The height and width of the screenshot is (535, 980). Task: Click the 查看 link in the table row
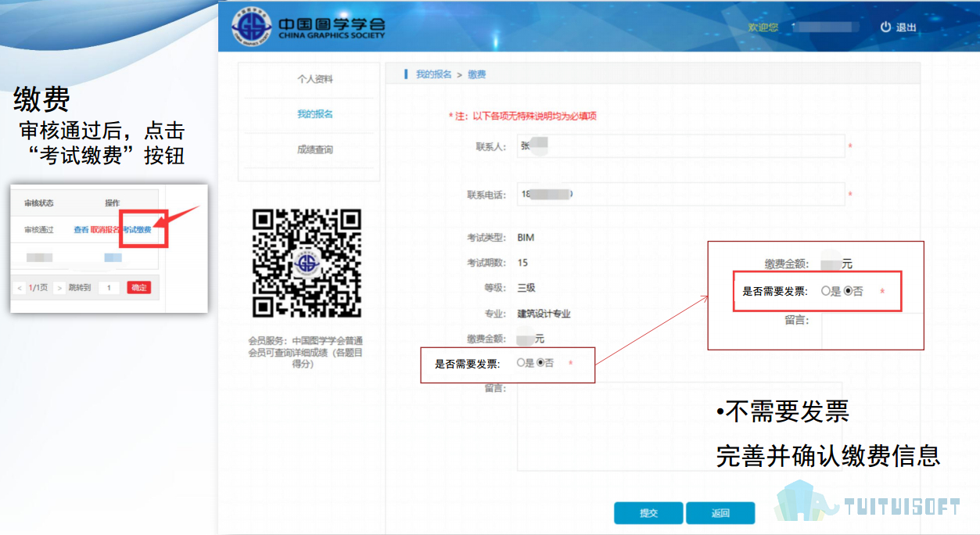pos(81,230)
